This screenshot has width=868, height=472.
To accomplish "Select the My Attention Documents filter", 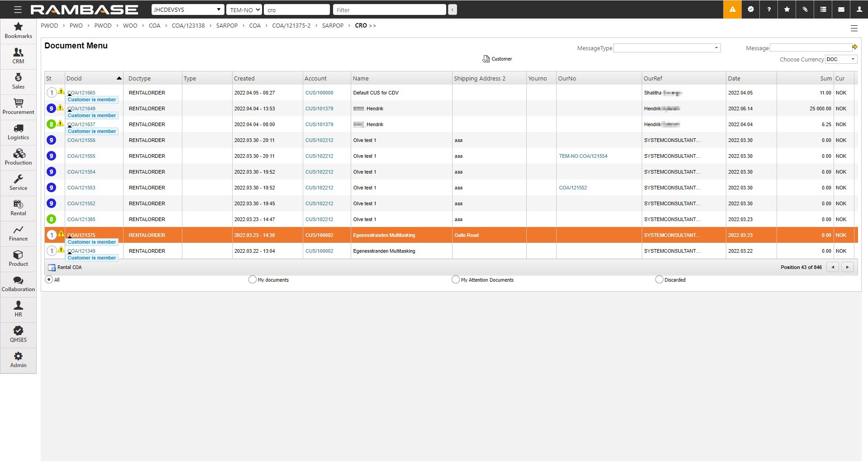I will pos(456,280).
